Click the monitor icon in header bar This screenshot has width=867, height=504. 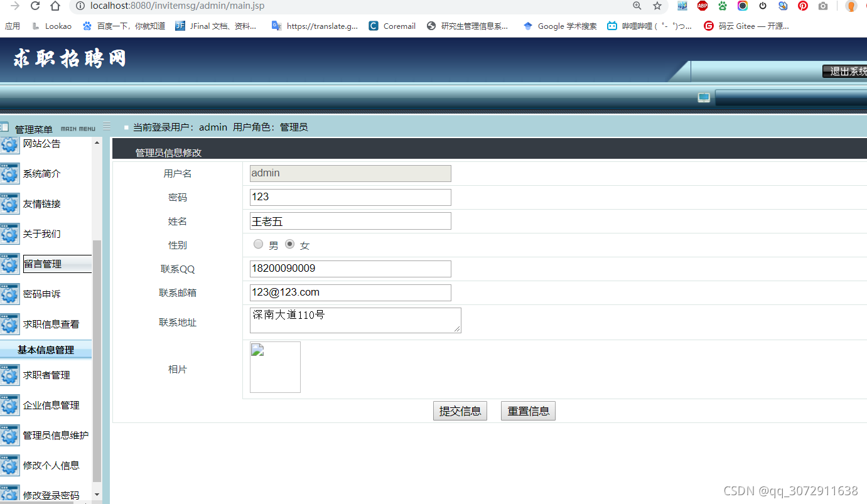click(x=704, y=98)
